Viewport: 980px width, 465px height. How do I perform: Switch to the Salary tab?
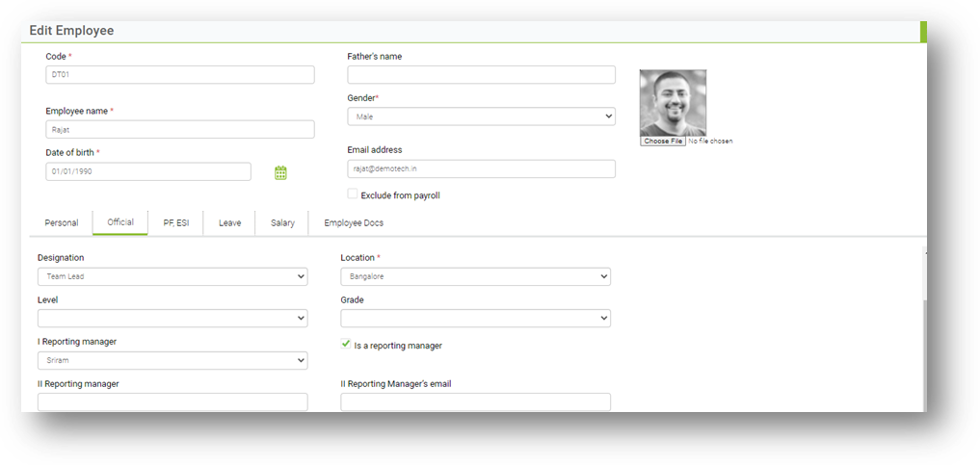(282, 222)
